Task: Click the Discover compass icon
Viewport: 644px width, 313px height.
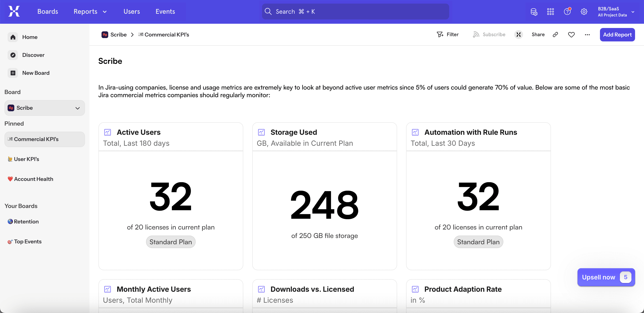Action: coord(13,55)
